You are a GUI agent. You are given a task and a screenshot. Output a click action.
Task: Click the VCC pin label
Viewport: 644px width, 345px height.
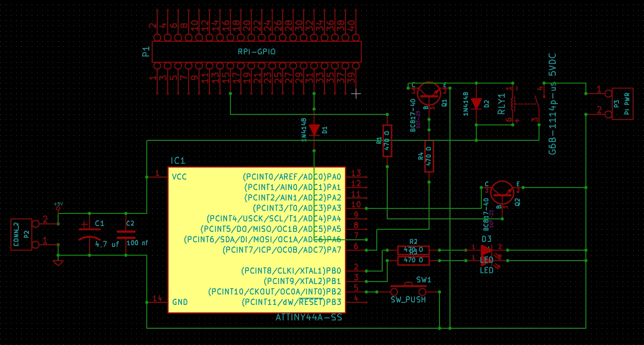tap(179, 177)
